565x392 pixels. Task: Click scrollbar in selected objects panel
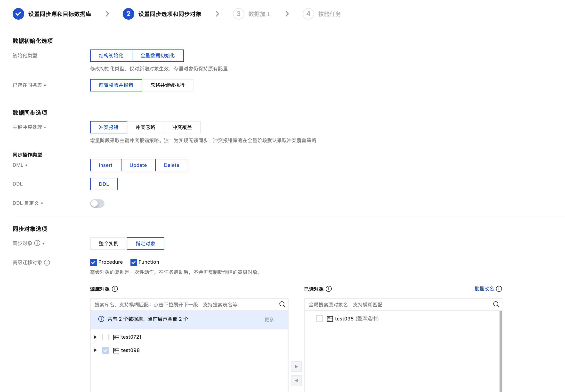[500, 351]
